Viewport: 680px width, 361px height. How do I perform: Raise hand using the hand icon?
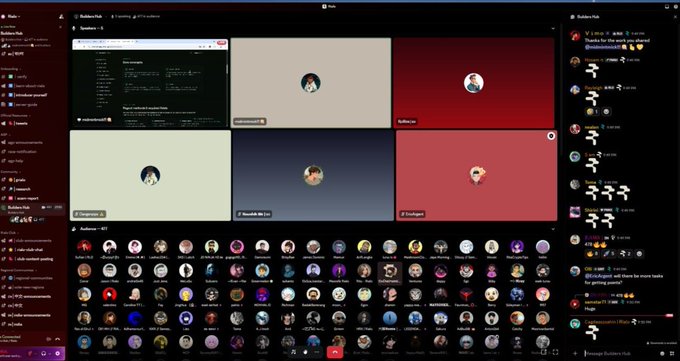point(305,352)
